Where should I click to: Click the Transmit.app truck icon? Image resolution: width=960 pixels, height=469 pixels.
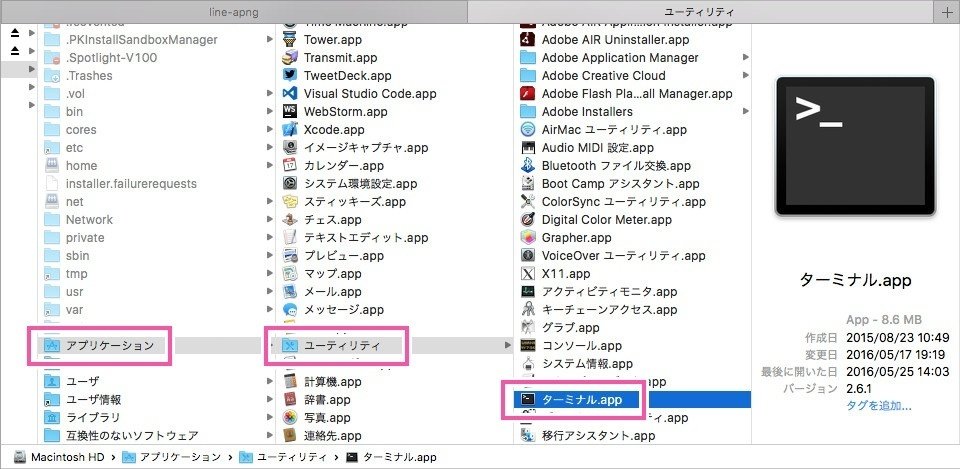290,58
